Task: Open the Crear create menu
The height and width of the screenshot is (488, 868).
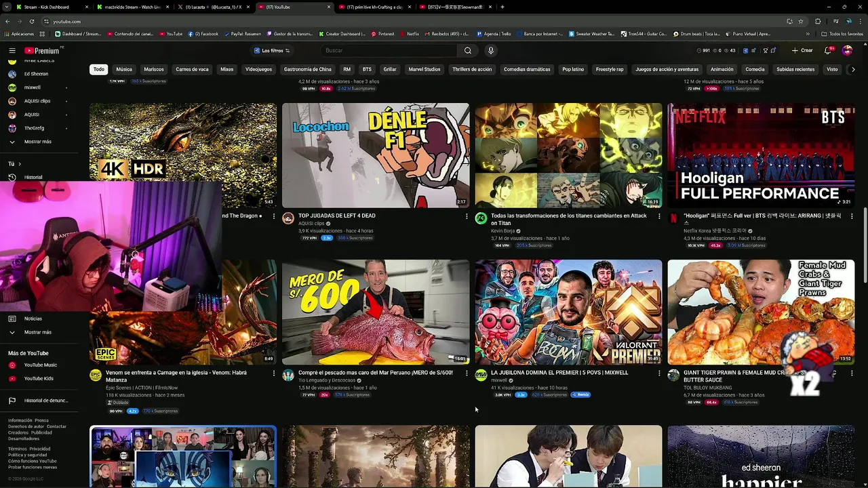Action: click(802, 50)
